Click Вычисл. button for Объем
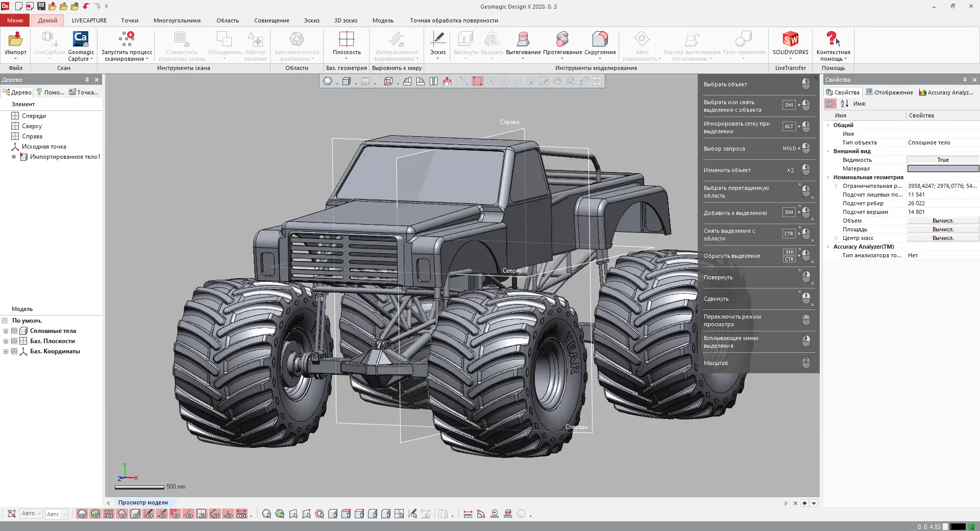 pyautogui.click(x=942, y=221)
